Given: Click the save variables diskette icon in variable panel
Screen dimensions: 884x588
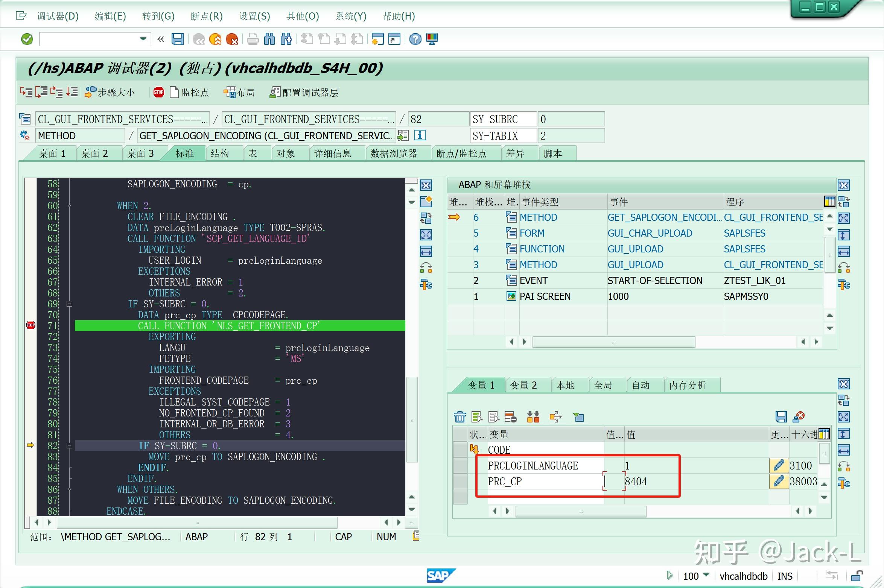Looking at the screenshot, I should 781,417.
